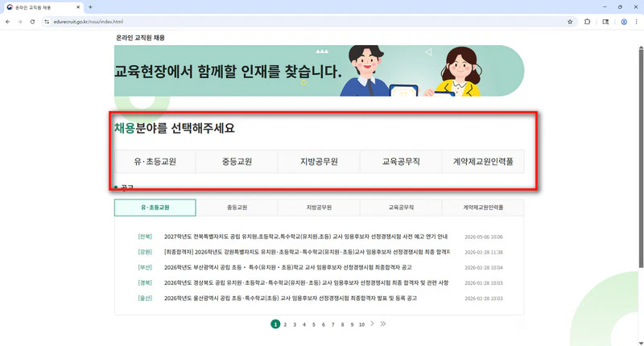Choose 계약제교원인력풀 recruitment category button
This screenshot has width=644, height=346.
[483, 161]
